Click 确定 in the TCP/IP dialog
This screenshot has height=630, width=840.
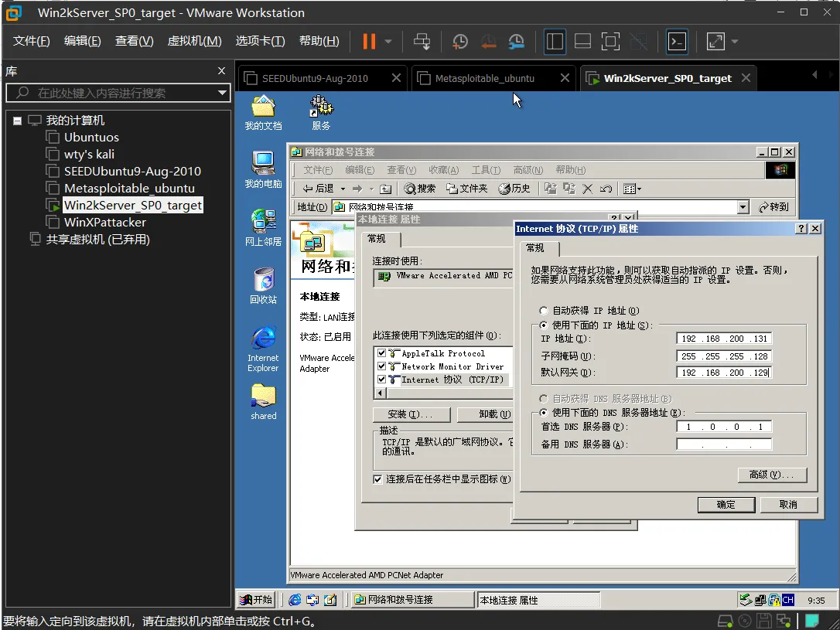[726, 505]
